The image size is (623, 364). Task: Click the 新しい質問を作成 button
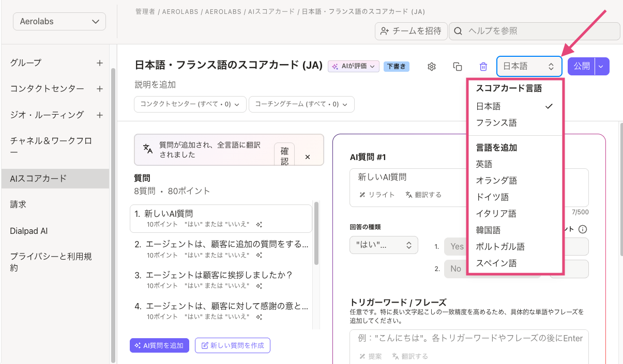click(233, 345)
